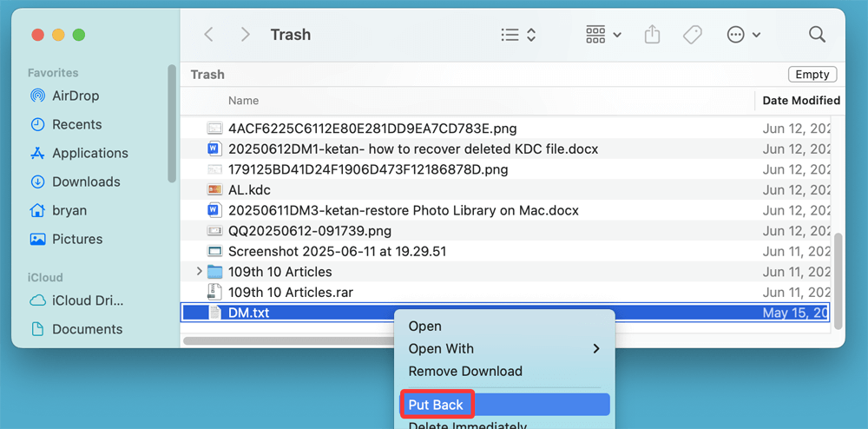This screenshot has width=868, height=429.
Task: Select Screenshot 2025-06-11 at 19.29.51
Action: (x=505, y=251)
